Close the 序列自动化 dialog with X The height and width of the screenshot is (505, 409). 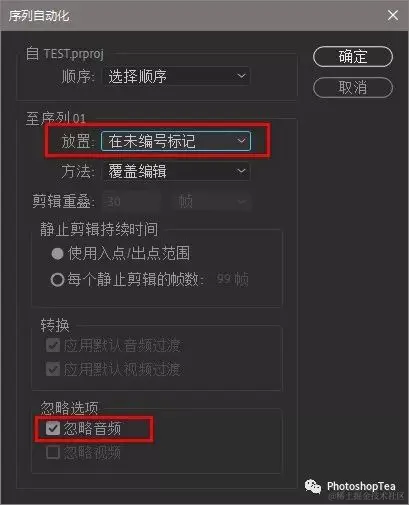(393, 15)
